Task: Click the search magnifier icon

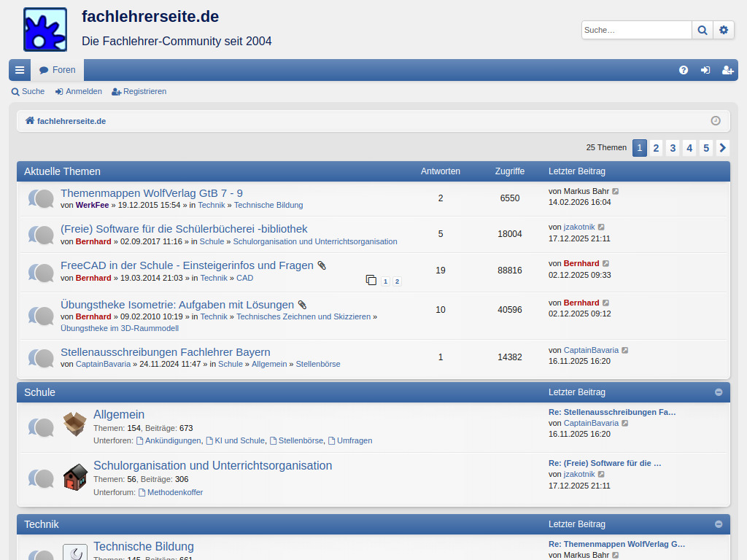Action: click(702, 30)
